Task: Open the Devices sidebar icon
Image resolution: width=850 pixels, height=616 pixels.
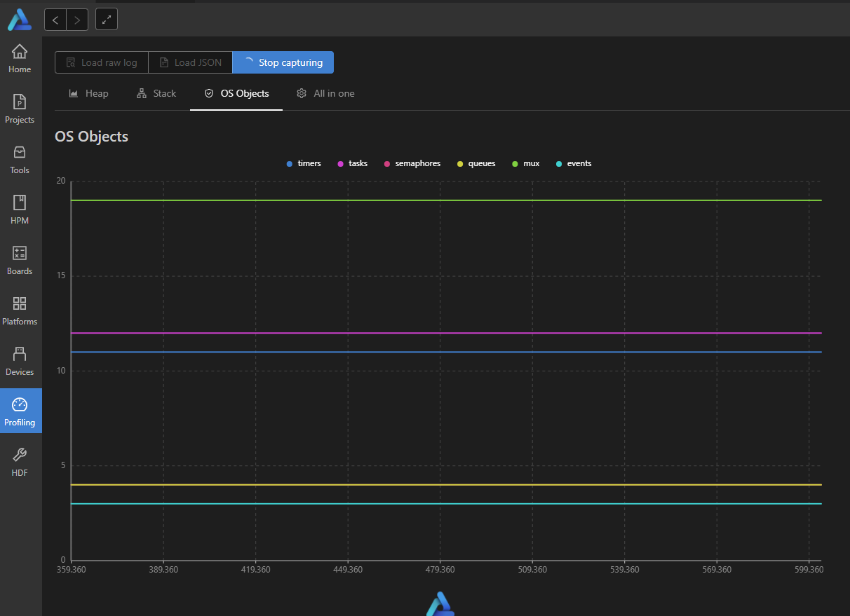Action: pyautogui.click(x=20, y=355)
